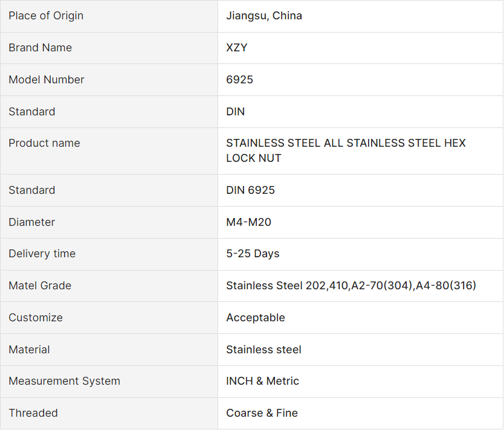
Task: Click the "Model Number" label
Action: 47,80
